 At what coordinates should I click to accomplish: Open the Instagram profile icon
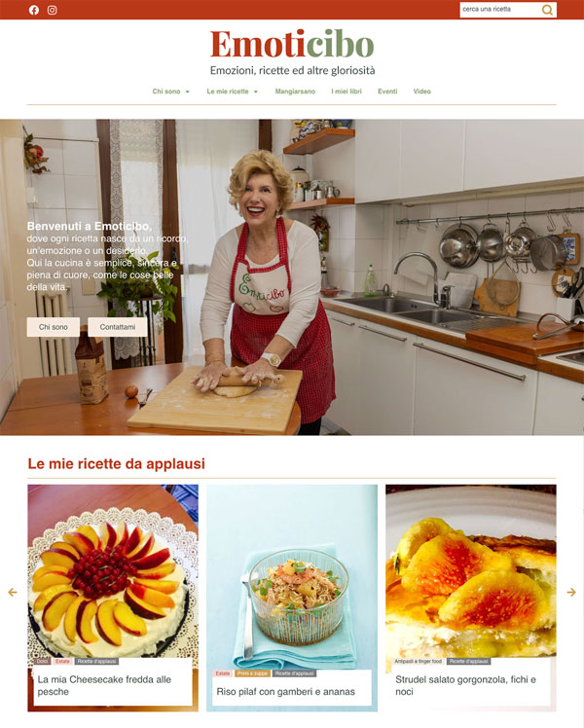[x=52, y=10]
